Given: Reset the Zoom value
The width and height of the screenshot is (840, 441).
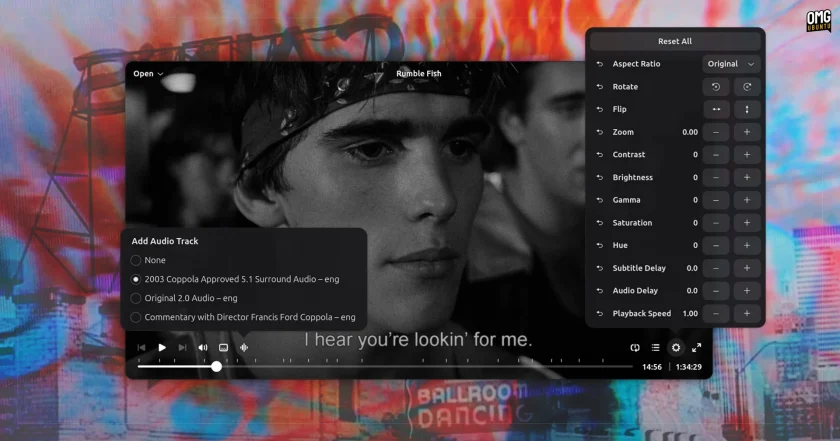Looking at the screenshot, I should point(599,132).
